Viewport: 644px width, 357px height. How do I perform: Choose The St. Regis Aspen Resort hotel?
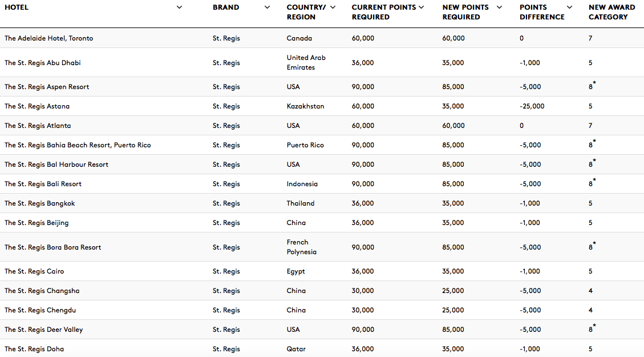pyautogui.click(x=47, y=87)
